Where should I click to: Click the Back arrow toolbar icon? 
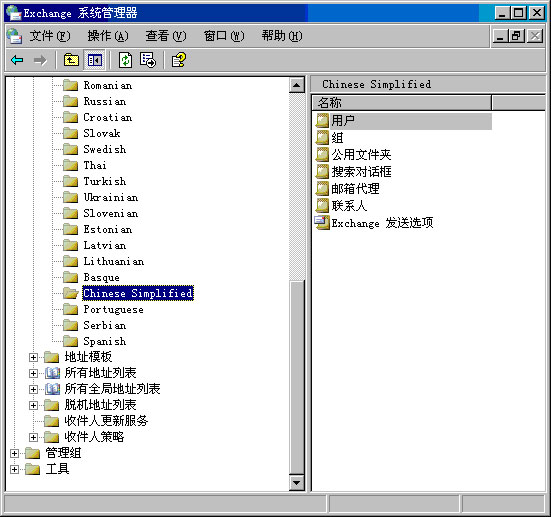17,60
